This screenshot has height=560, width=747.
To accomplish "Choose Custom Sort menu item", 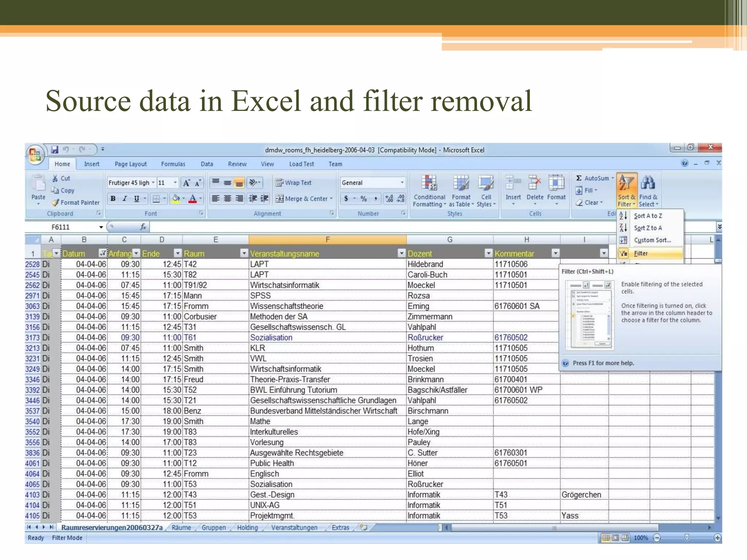I will (650, 240).
